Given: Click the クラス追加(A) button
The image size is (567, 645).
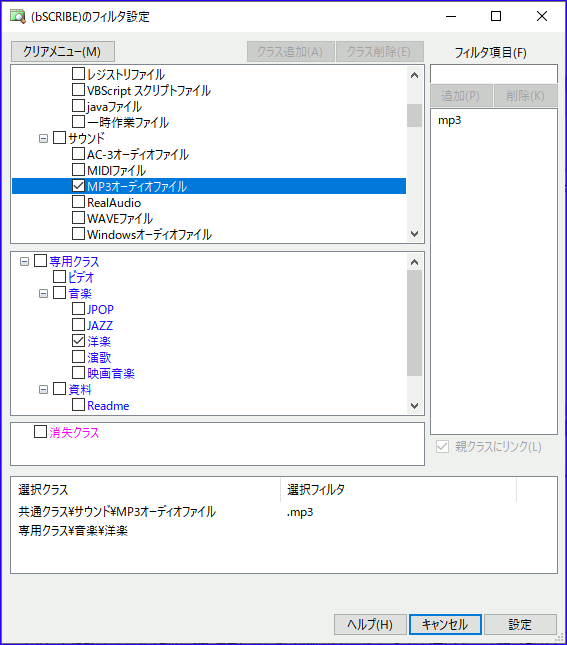Looking at the screenshot, I should (x=290, y=52).
